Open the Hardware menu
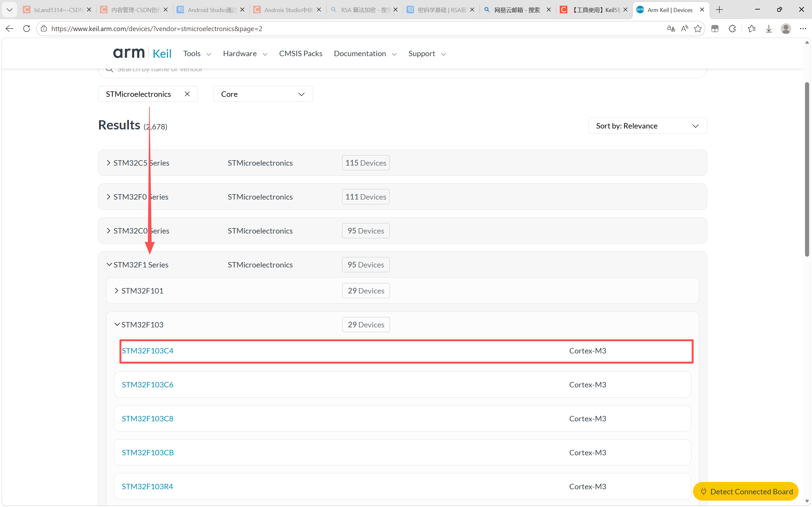This screenshot has height=507, width=812. [x=245, y=54]
